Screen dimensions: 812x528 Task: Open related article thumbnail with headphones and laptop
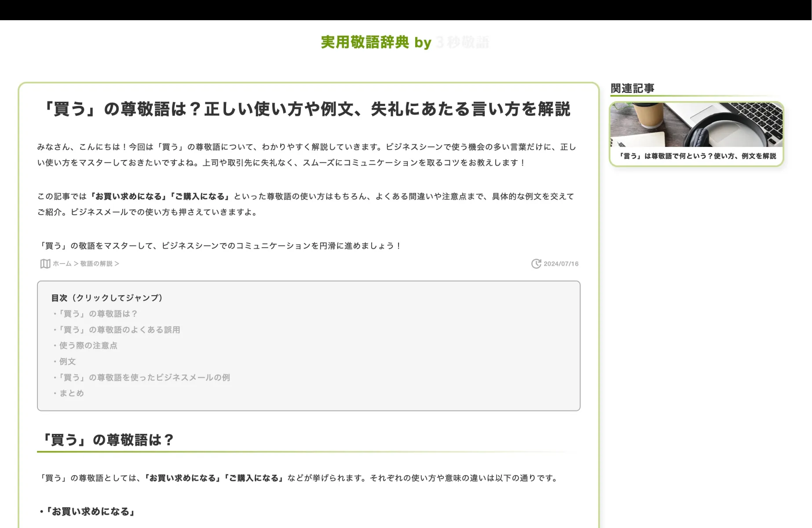click(696, 125)
